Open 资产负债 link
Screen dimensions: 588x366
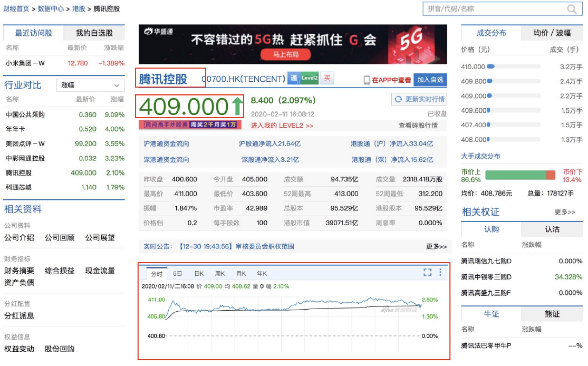[19, 282]
